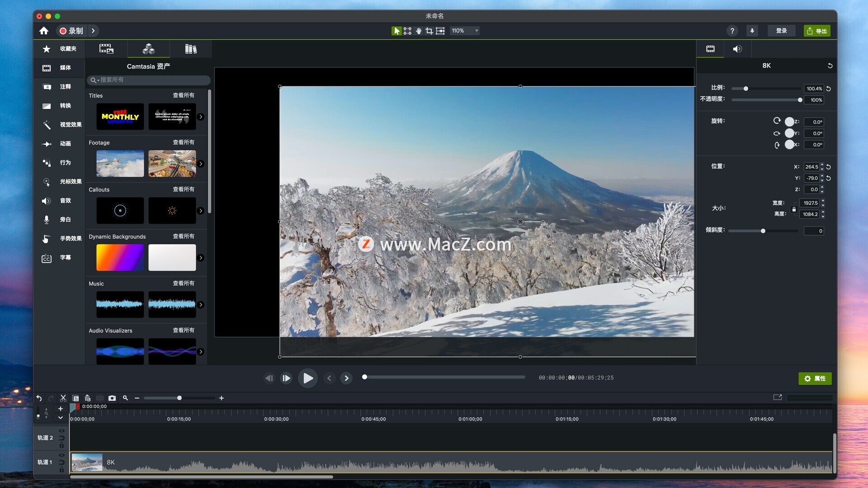Click the 不透明度 opacity slider
Image resolution: width=868 pixels, height=488 pixels.
click(766, 100)
